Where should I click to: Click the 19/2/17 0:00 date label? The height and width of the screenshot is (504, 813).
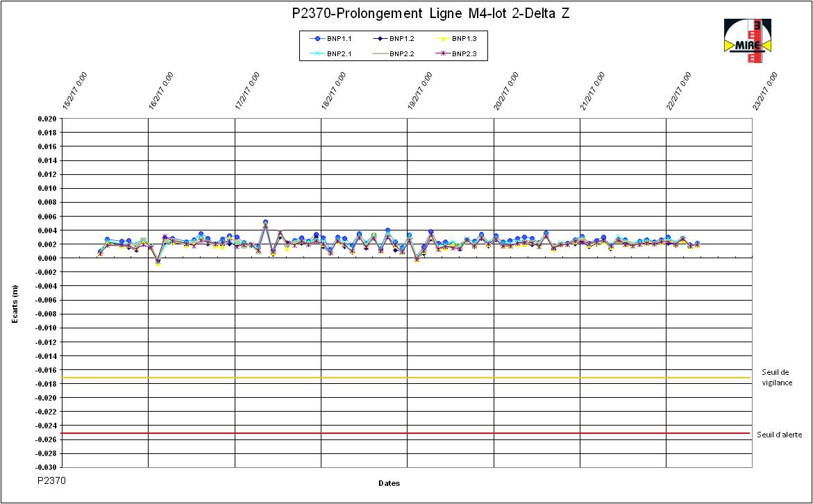[x=419, y=91]
